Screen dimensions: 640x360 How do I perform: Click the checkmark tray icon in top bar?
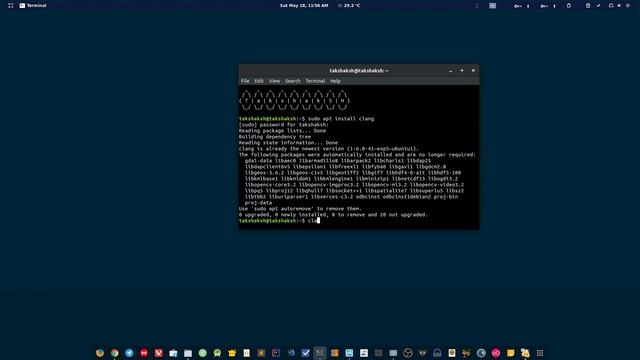tap(598, 6)
